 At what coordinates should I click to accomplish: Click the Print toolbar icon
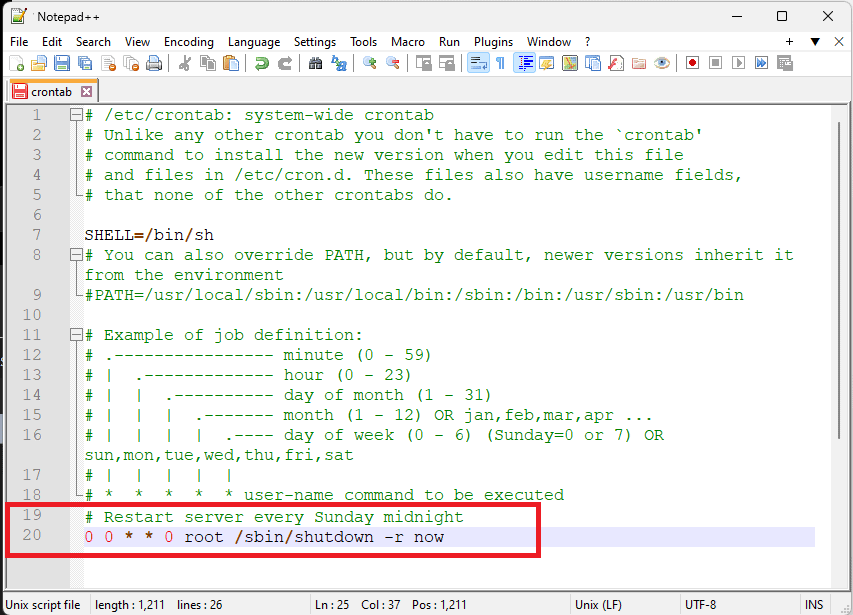coord(152,62)
